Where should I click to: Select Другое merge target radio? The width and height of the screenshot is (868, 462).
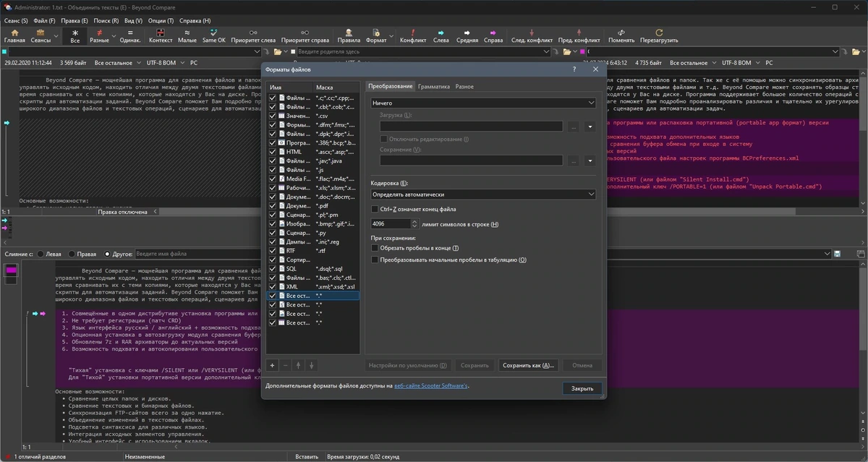click(108, 254)
